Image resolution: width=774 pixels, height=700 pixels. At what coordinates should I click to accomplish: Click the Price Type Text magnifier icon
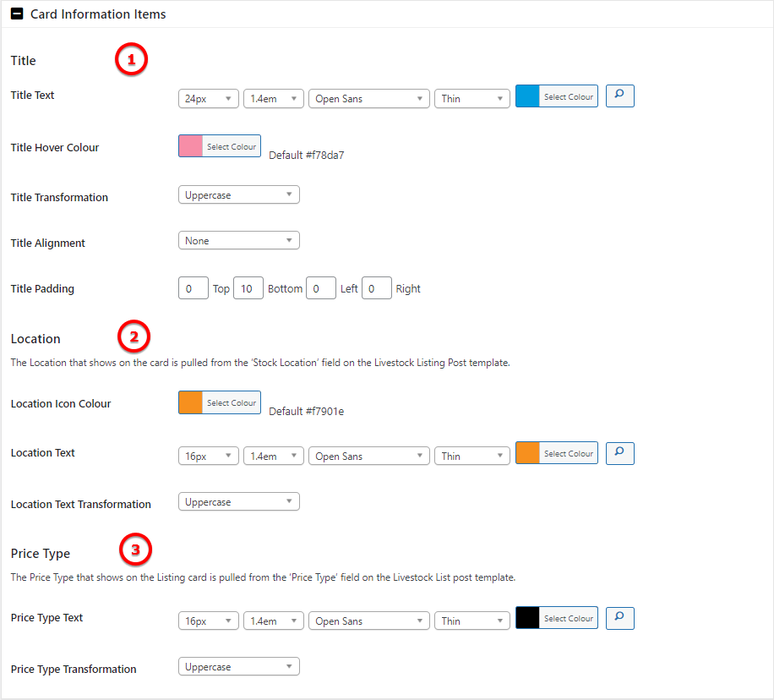pos(619,618)
